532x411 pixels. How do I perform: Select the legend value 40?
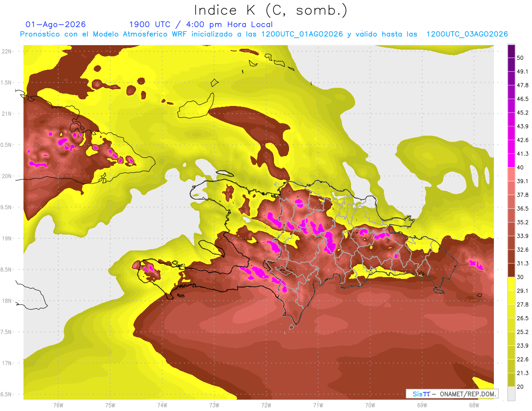[x=520, y=168]
